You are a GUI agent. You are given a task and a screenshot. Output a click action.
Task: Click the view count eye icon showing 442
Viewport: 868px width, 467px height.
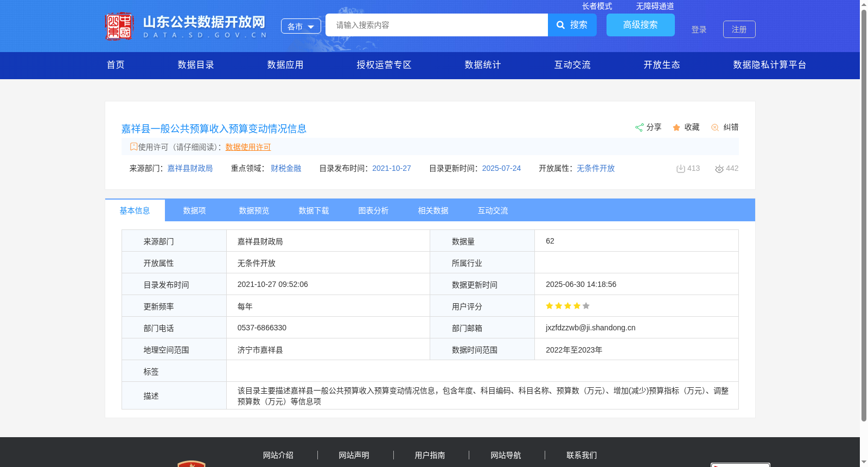coord(719,169)
